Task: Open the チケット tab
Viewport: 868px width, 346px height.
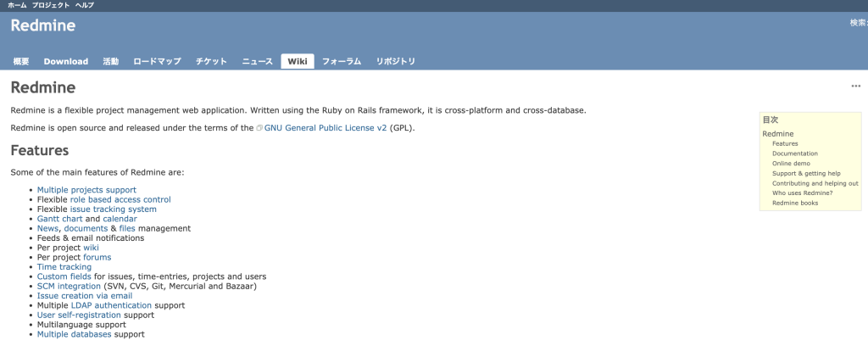Action: (x=211, y=61)
